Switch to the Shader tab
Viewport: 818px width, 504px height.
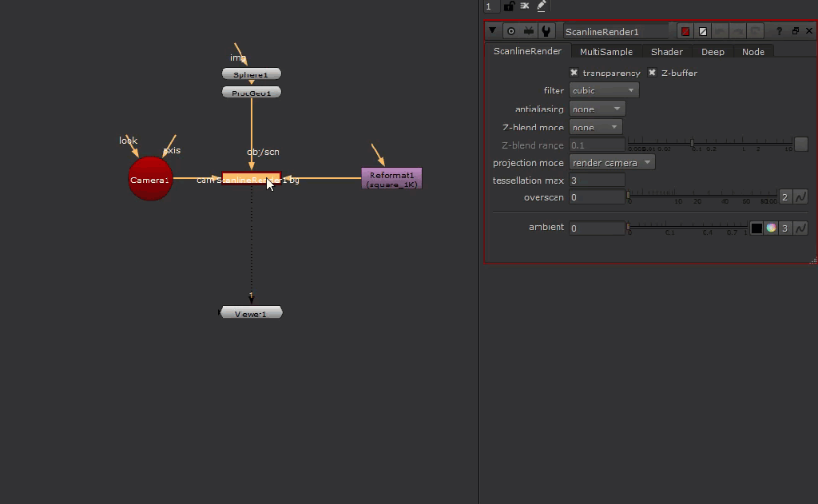point(666,52)
